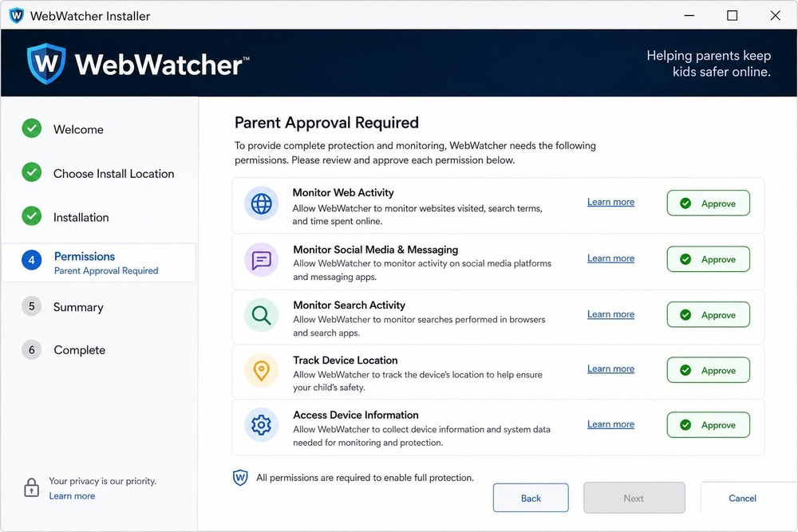This screenshot has height=532, width=798.
Task: Click the small WebWatcher icon in the title bar
Action: click(x=16, y=16)
